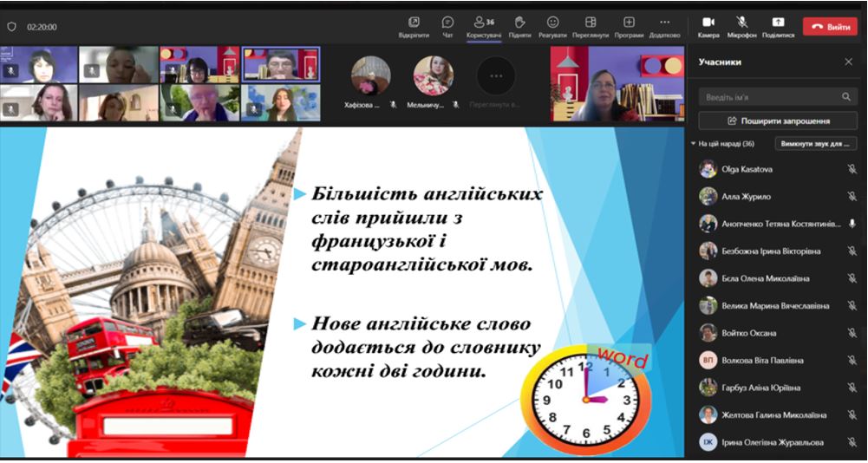Select the large presenter video on right
The image size is (868, 463).
coord(617,83)
